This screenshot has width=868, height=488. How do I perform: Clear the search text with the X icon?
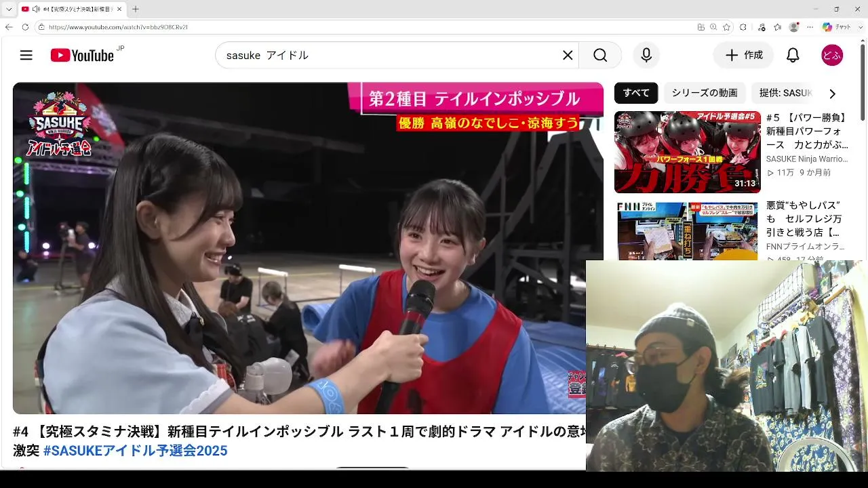click(568, 56)
